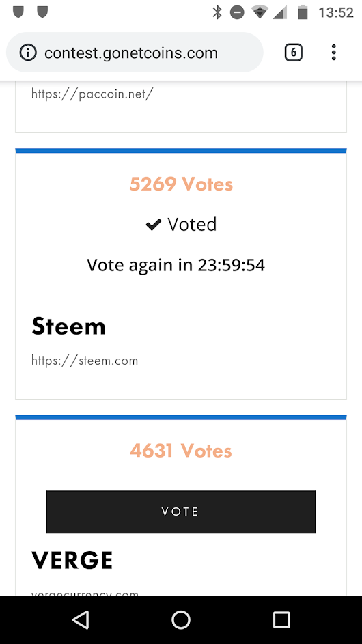Tap the Android home circle button
The height and width of the screenshot is (644, 362).
coord(181,619)
